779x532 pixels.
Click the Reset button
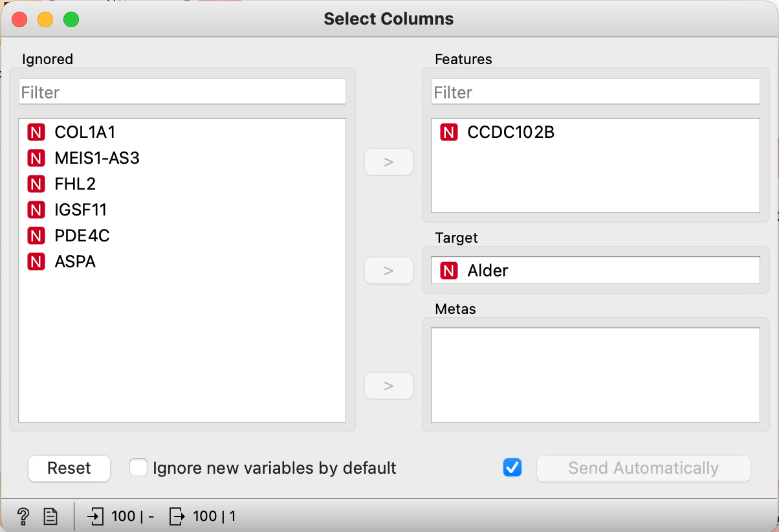click(69, 468)
